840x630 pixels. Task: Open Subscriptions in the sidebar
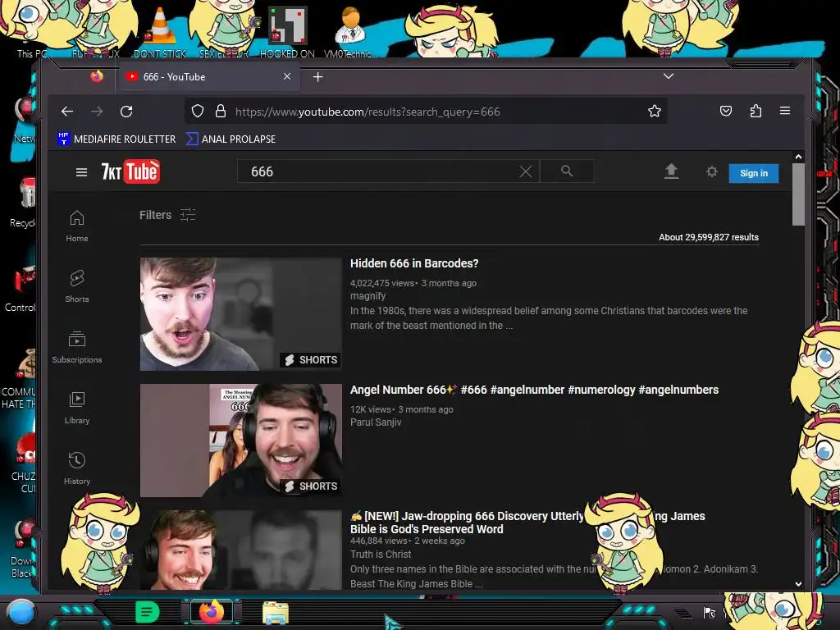[x=76, y=348]
